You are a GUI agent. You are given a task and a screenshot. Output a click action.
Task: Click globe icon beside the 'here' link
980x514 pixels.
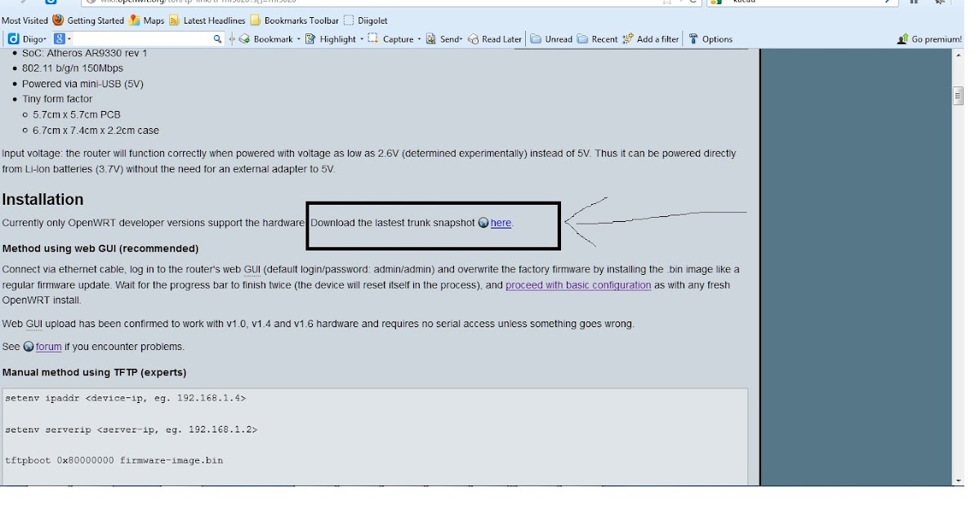pyautogui.click(x=483, y=223)
